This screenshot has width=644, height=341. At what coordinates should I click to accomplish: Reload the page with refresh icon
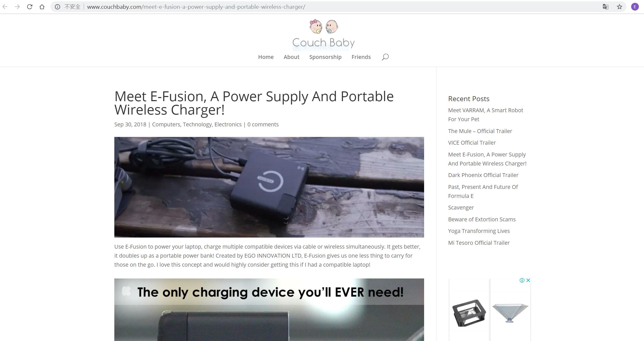30,7
